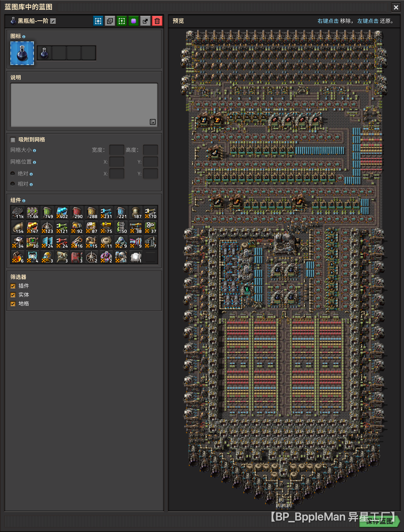Image resolution: width=404 pixels, height=532 pixels.
Task: Select the empty fourth icon slot
Action: point(88,53)
